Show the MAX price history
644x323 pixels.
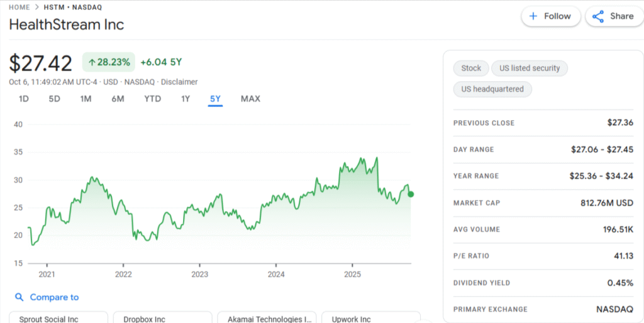click(x=250, y=99)
